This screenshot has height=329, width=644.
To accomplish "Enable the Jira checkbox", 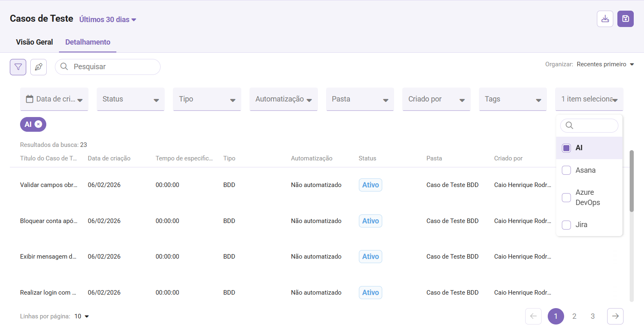I will pyautogui.click(x=566, y=225).
